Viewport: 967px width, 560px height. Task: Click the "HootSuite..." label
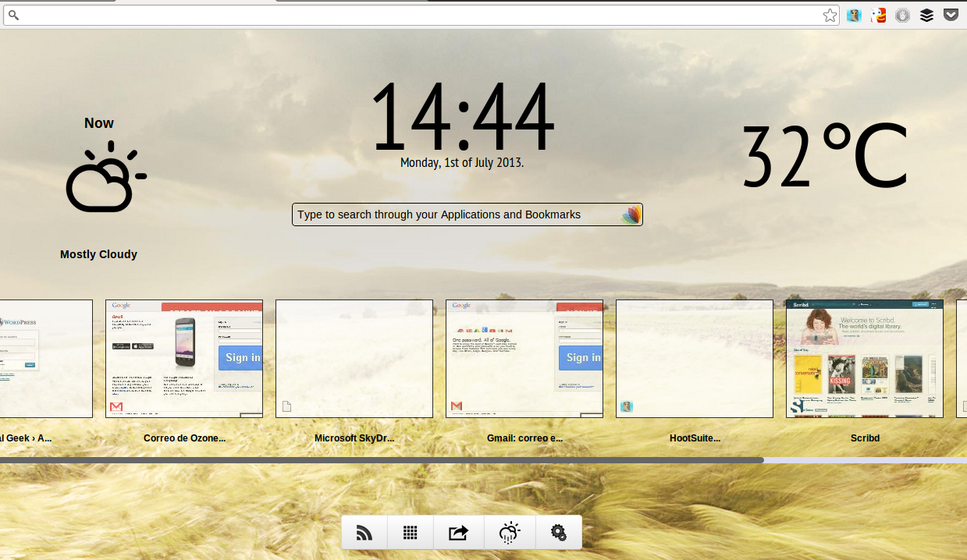point(695,438)
